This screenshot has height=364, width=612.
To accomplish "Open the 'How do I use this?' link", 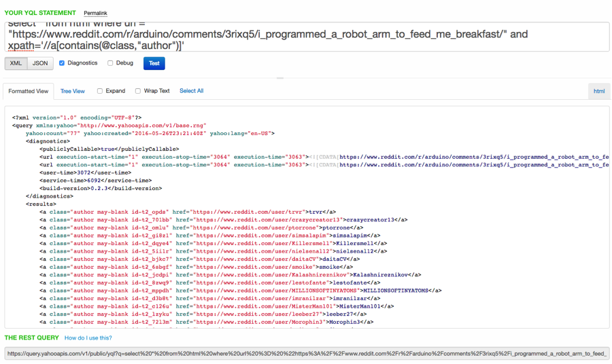I will tap(88, 338).
